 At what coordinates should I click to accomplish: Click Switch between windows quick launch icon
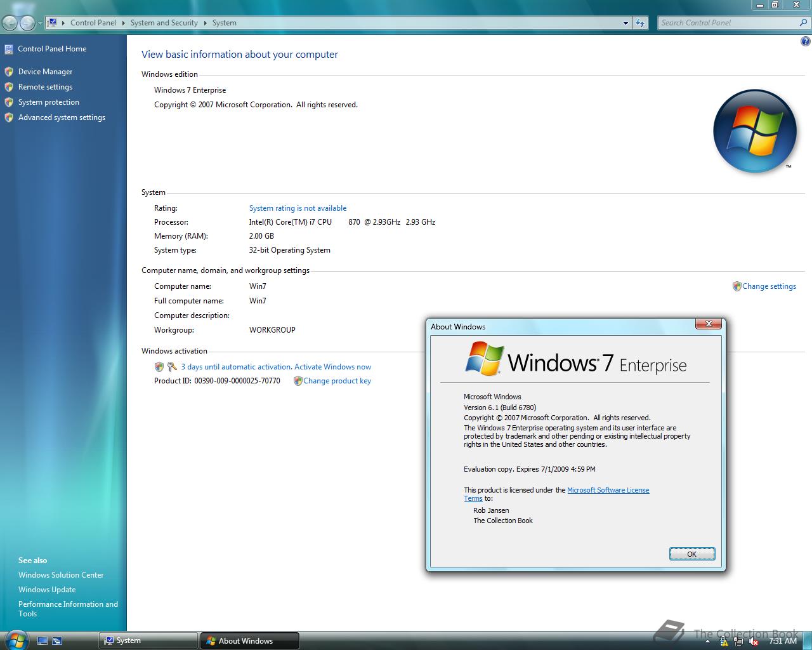click(57, 641)
